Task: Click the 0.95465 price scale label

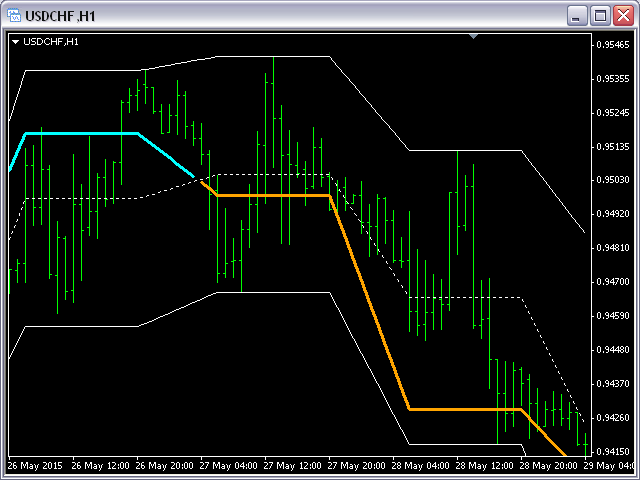Action: click(x=611, y=45)
